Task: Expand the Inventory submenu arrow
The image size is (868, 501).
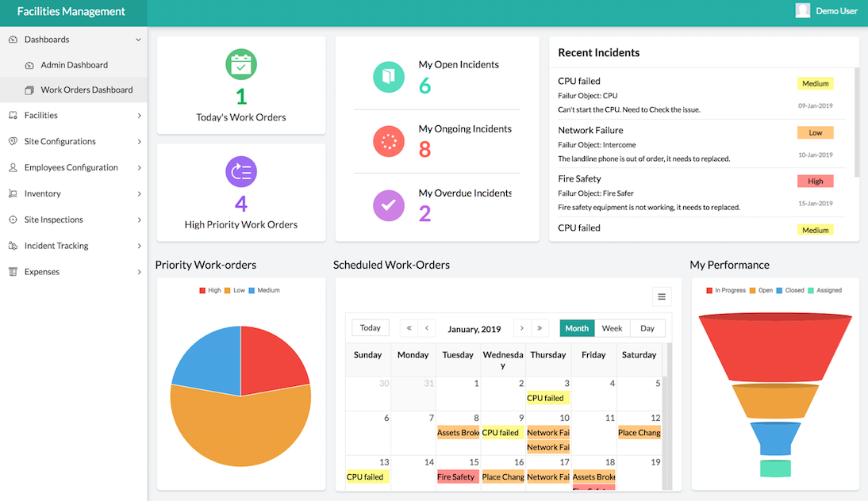Action: point(139,193)
